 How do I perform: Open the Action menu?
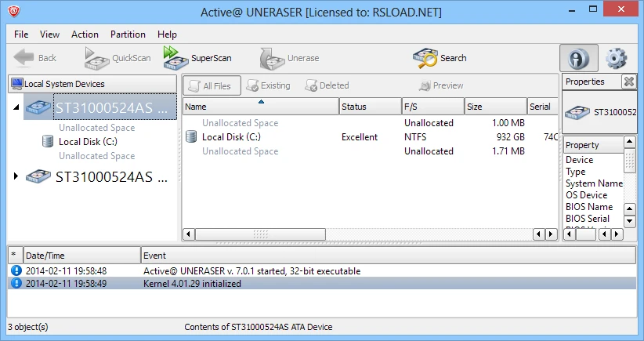tap(85, 34)
